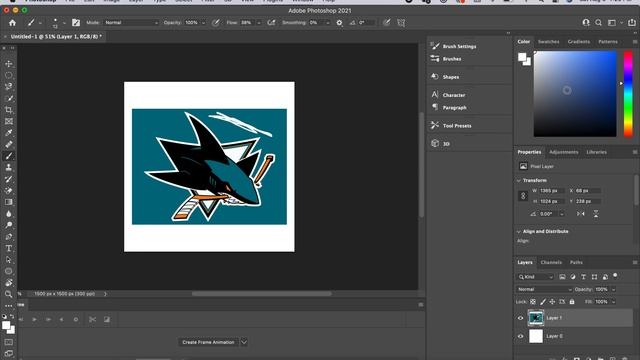The height and width of the screenshot is (360, 640).
Task: Switch to the Swatches tab
Action: pyautogui.click(x=548, y=42)
